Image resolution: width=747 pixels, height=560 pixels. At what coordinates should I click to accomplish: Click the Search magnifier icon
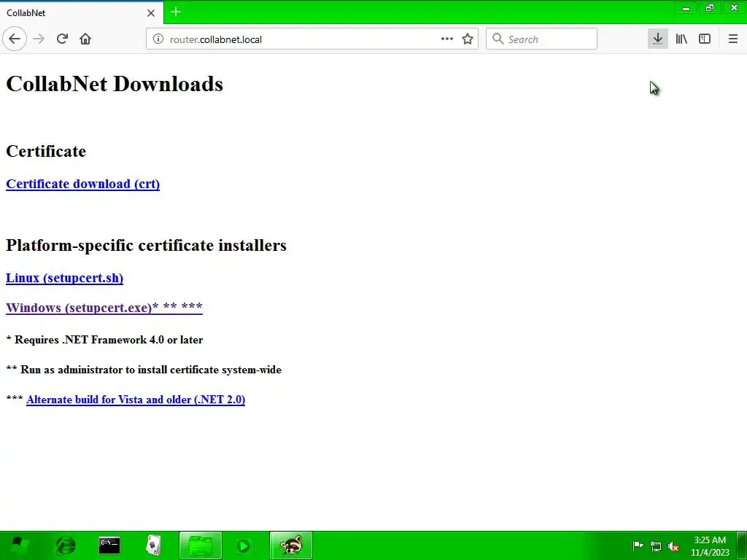[x=498, y=39]
